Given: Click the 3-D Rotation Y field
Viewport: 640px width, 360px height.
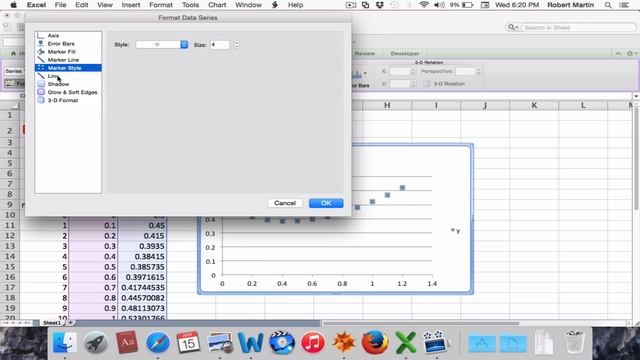Looking at the screenshot, I should [400, 84].
